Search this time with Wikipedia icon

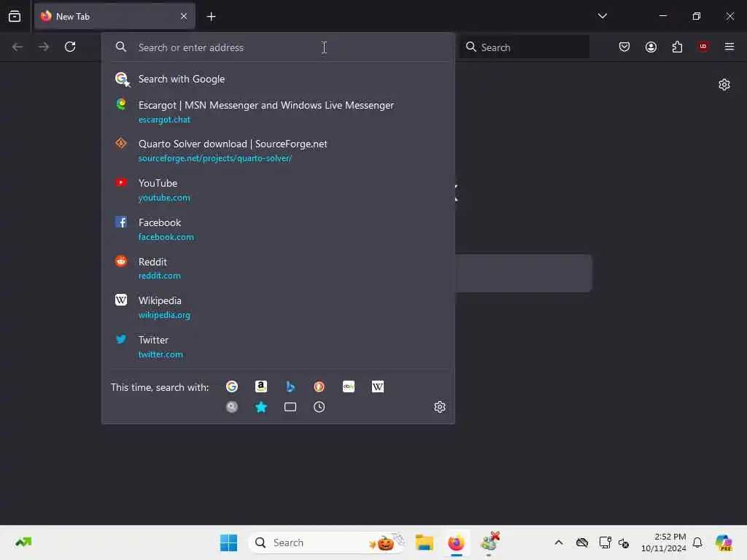[x=378, y=386]
